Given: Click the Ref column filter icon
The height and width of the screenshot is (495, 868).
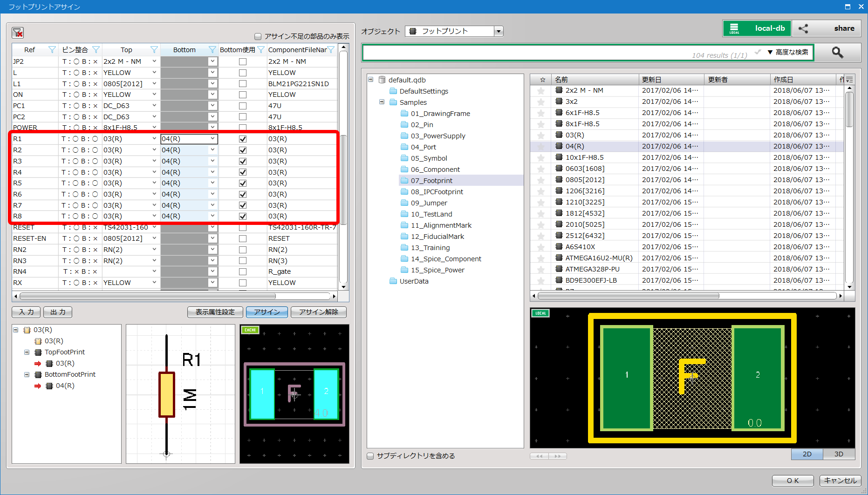Looking at the screenshot, I should pos(52,50).
